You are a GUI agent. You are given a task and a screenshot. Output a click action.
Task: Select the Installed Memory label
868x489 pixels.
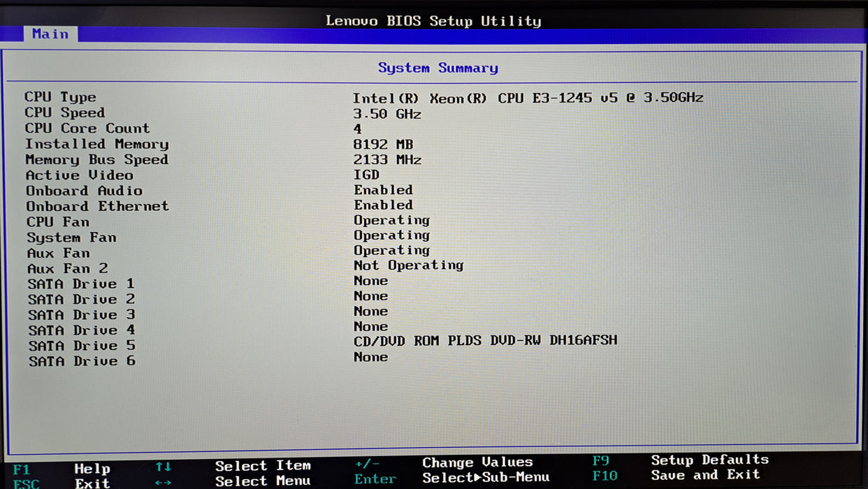97,144
